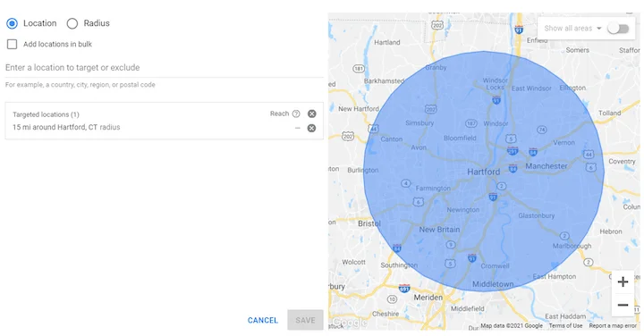Select the Location radio button
The width and height of the screenshot is (644, 336).
click(12, 23)
